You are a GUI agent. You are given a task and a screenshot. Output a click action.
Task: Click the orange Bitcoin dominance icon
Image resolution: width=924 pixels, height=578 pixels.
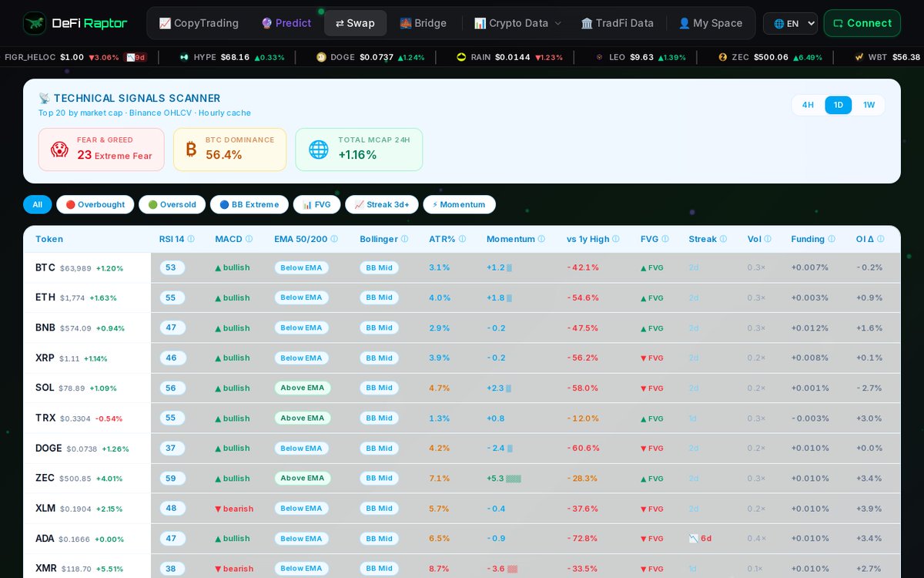189,150
